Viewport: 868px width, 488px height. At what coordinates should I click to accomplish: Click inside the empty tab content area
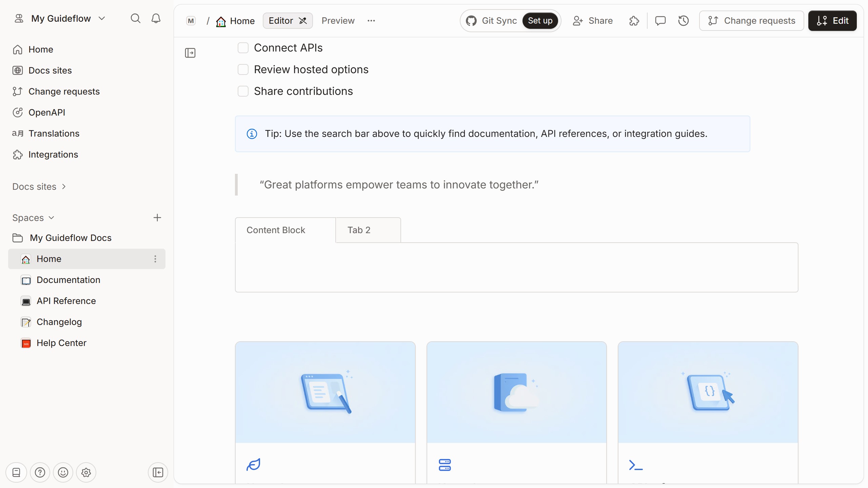coord(516,267)
